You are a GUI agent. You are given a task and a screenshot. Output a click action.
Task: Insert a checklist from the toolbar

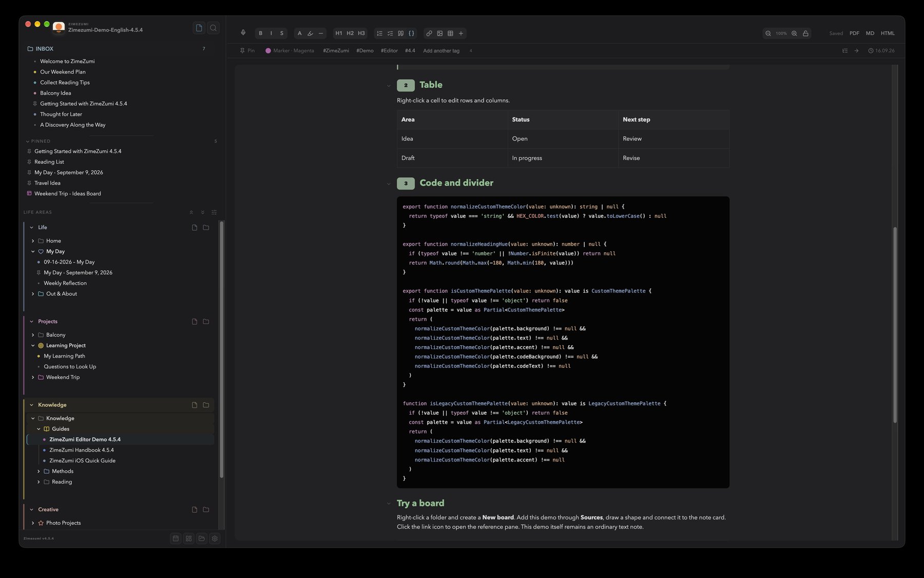390,33
